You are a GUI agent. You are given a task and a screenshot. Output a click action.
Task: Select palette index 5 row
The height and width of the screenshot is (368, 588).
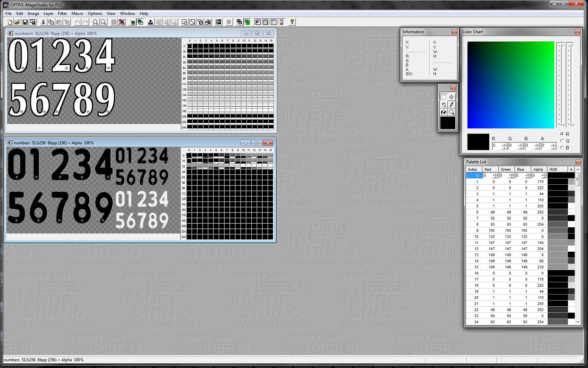(520, 206)
